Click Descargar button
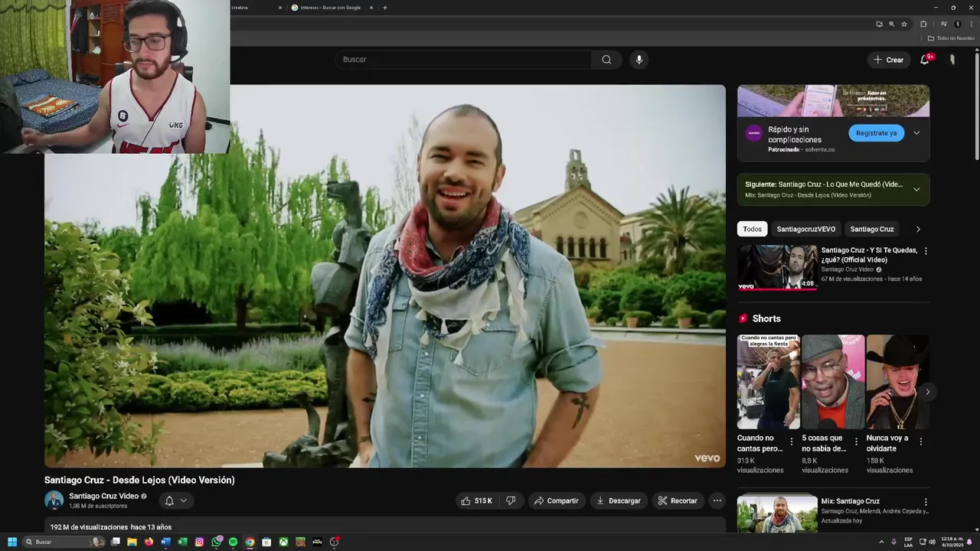Screen dimensions: 980x551 [619, 500]
